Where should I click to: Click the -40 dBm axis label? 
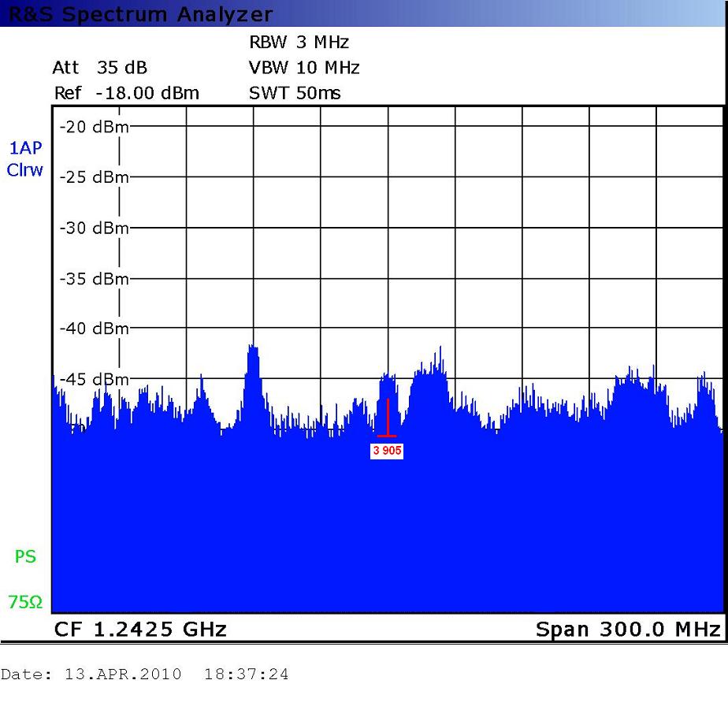point(94,329)
